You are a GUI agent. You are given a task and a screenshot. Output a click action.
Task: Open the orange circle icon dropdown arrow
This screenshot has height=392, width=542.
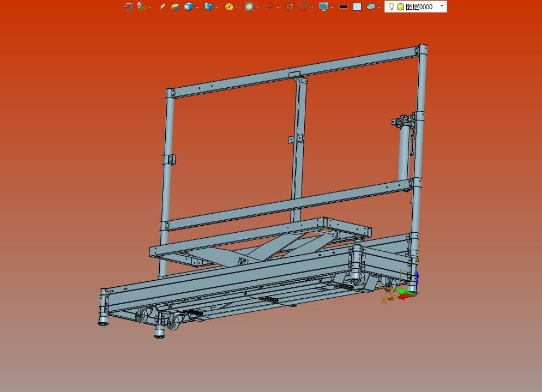tap(238, 7)
